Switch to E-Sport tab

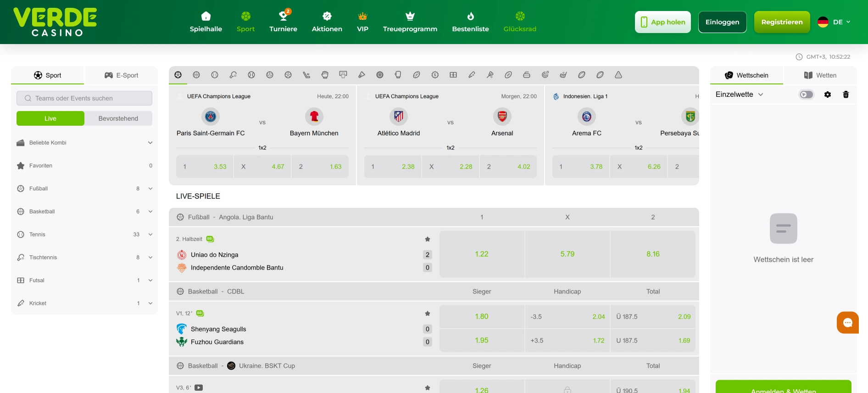tap(121, 75)
